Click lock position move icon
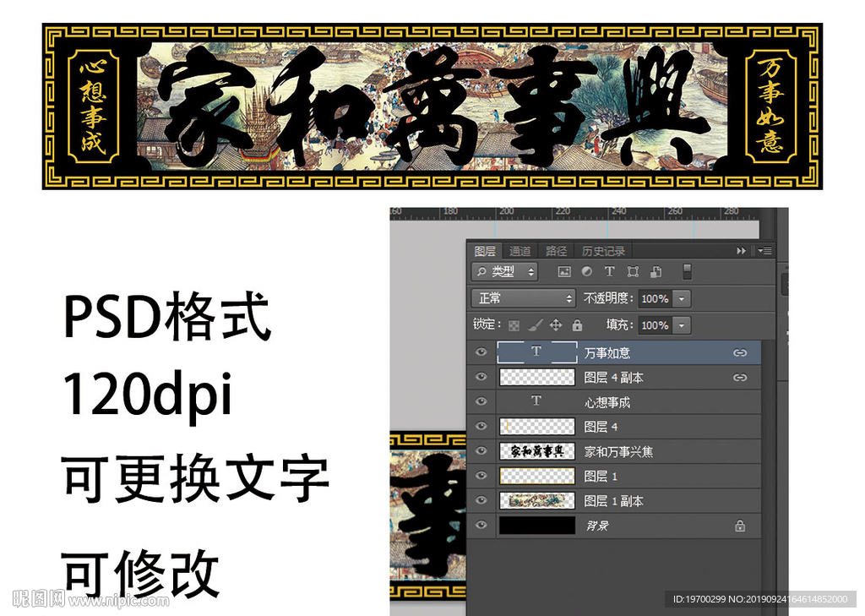865x616 pixels. tap(556, 325)
